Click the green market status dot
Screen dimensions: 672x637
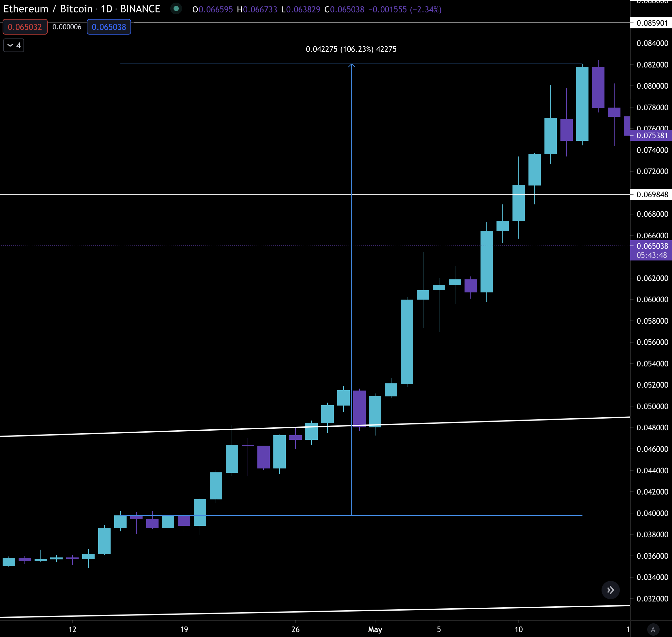pos(176,8)
